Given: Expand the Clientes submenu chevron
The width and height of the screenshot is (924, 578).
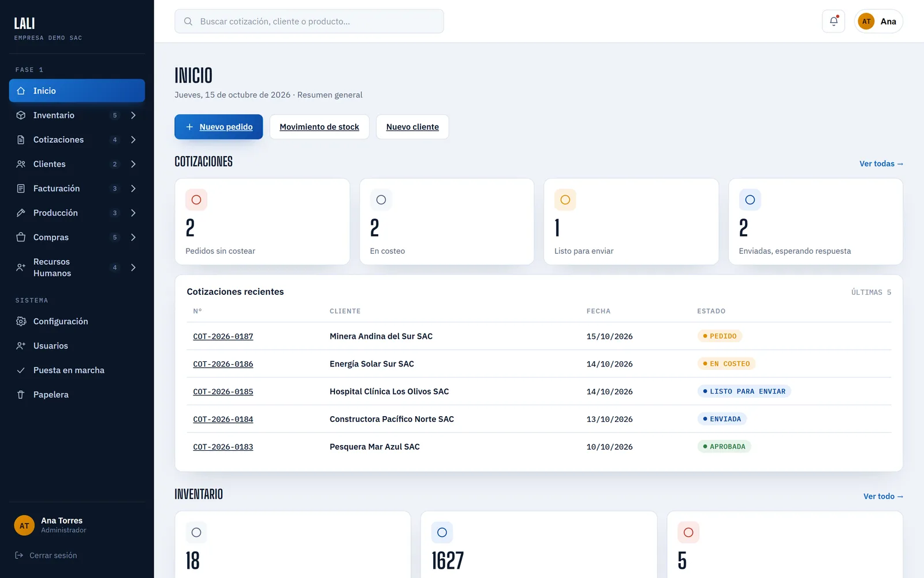Looking at the screenshot, I should point(133,164).
